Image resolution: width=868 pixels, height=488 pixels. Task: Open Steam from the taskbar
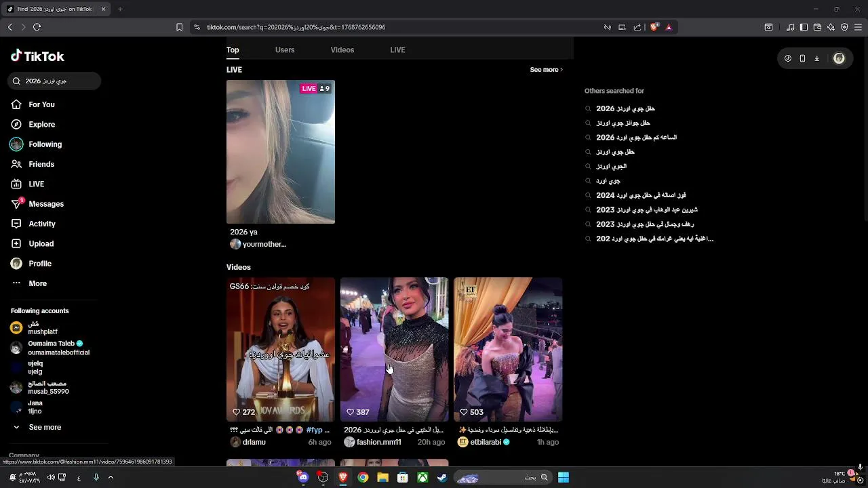pos(442,477)
